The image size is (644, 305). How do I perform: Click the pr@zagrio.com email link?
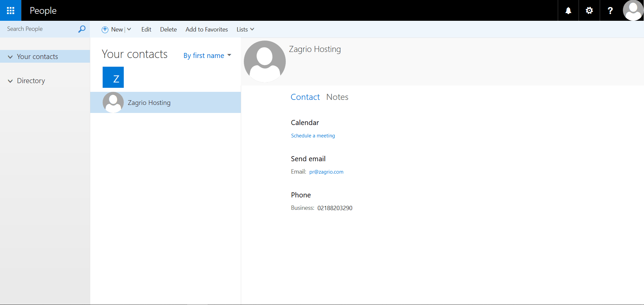click(326, 172)
